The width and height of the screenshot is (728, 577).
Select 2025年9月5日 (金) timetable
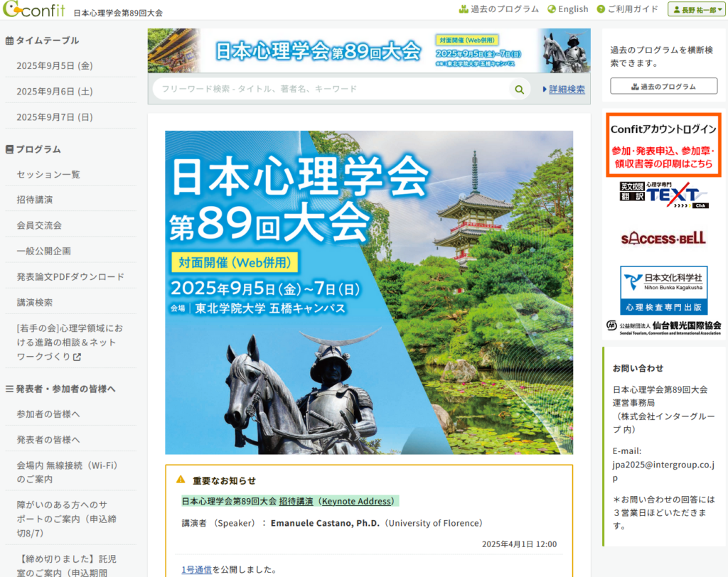click(x=55, y=66)
